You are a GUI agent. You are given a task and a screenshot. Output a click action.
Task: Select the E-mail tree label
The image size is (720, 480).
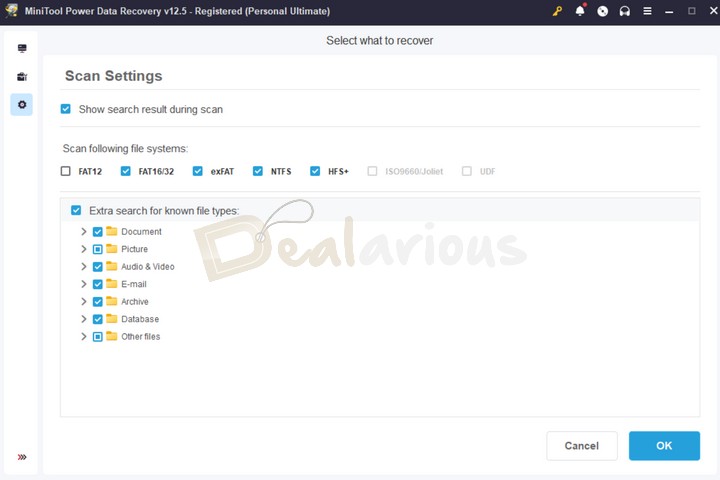(x=134, y=284)
